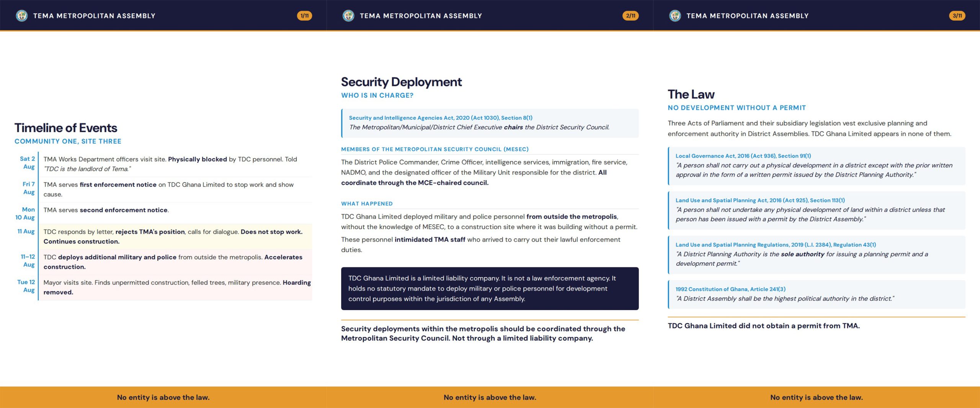Select the 1/11 page badge

pos(304,16)
